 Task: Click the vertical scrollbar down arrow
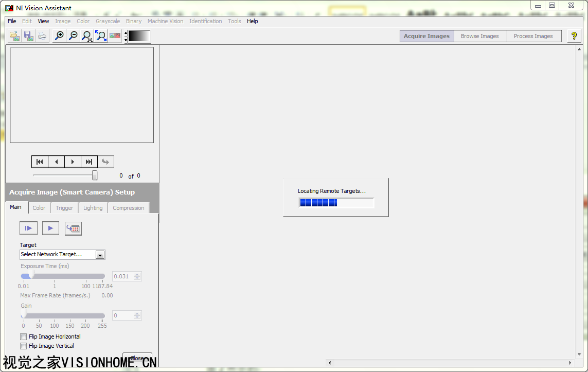click(579, 355)
